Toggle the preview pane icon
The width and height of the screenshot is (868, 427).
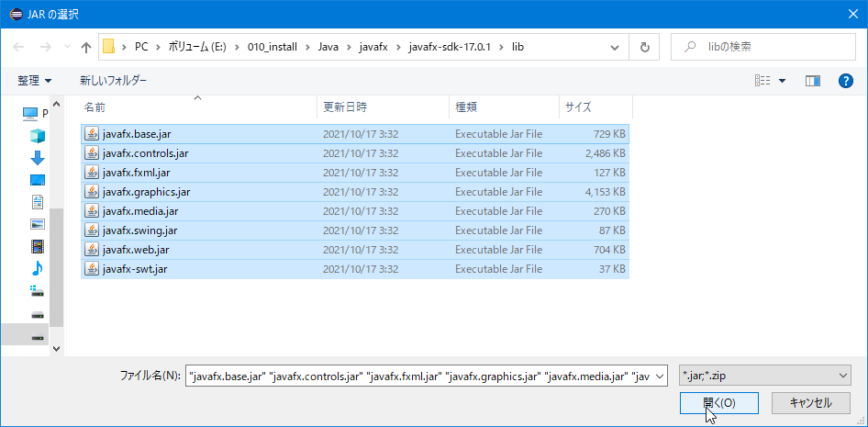[813, 81]
